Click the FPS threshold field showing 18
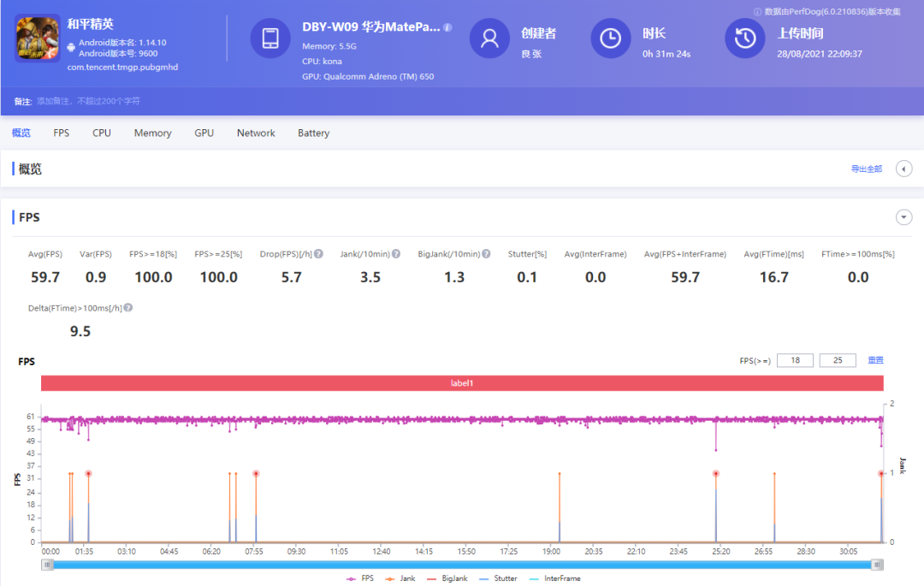Screen dimensions: 924x586 796,361
